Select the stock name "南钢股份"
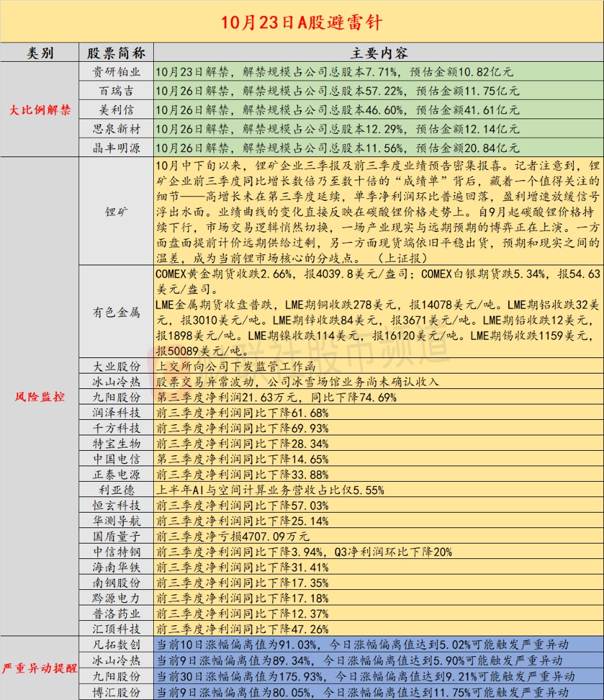604x700 pixels. click(x=116, y=583)
